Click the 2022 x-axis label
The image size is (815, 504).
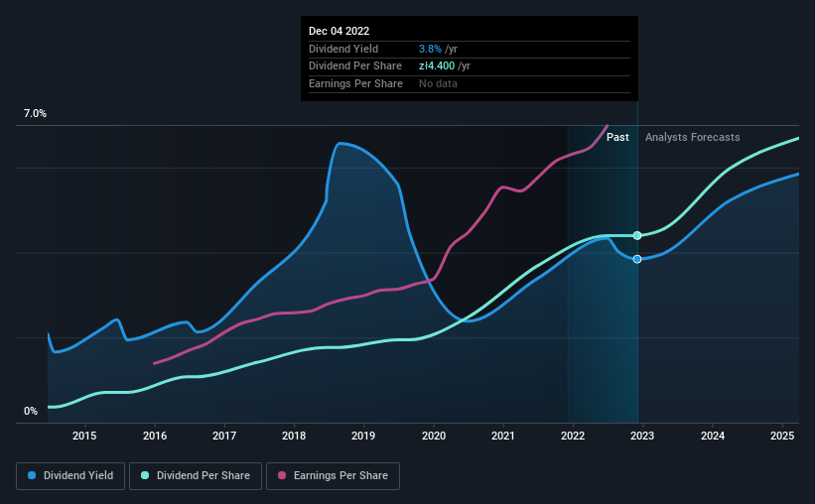pyautogui.click(x=573, y=436)
